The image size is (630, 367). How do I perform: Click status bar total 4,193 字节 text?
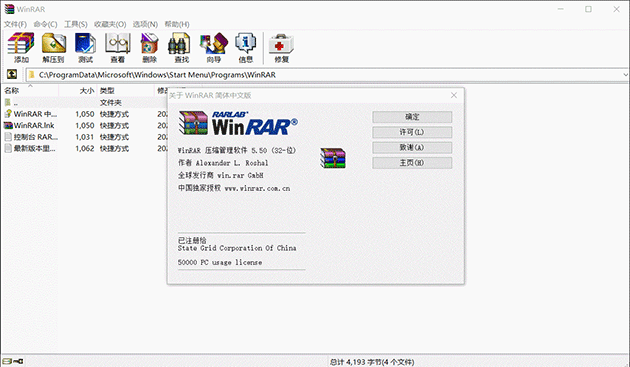[x=372, y=362]
